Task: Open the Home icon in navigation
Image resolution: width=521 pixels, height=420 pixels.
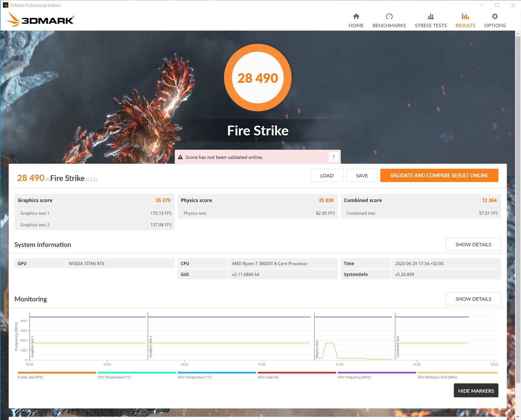Action: tap(356, 16)
